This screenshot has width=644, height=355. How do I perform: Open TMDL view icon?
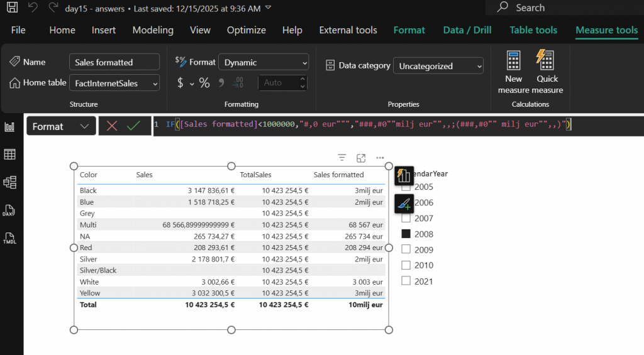coord(10,238)
